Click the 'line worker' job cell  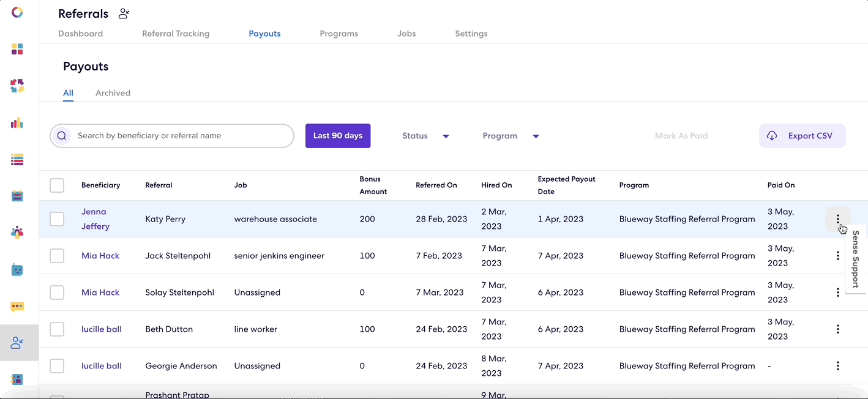pos(256,329)
